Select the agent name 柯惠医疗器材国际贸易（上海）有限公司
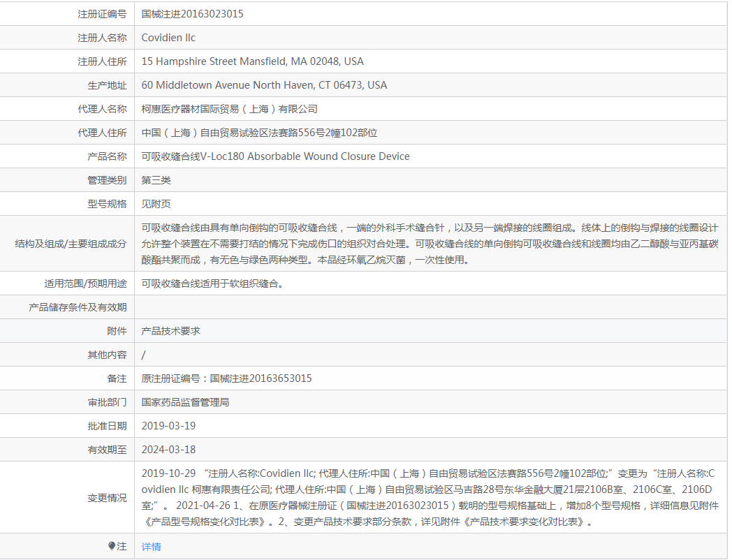 click(230, 109)
